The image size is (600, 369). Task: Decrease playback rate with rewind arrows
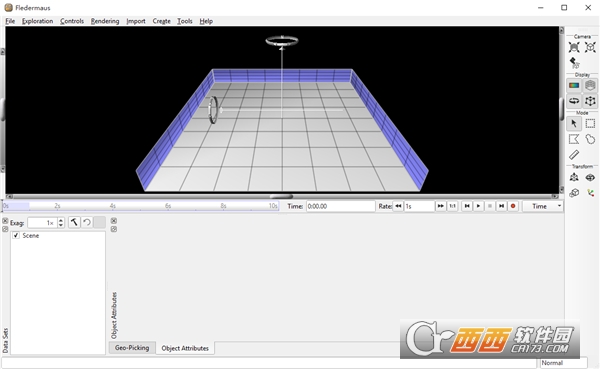click(x=398, y=206)
